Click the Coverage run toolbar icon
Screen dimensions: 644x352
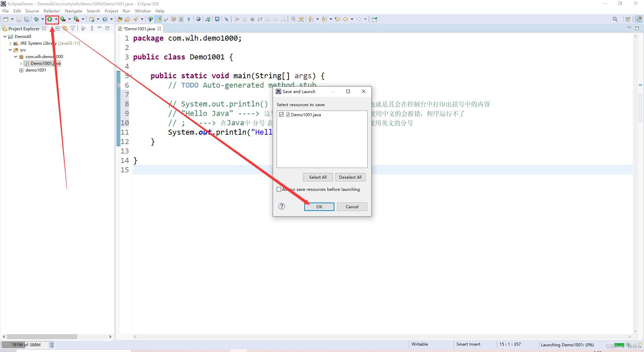[x=63, y=19]
